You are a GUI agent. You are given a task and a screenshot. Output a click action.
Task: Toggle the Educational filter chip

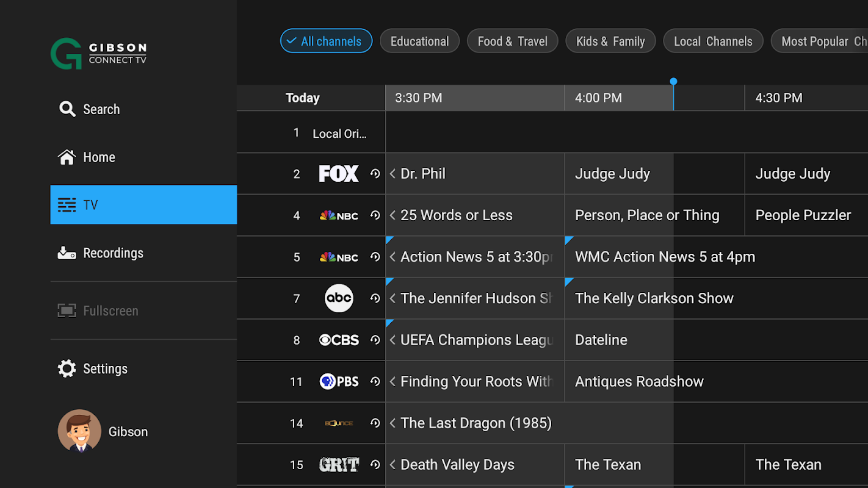tap(419, 41)
